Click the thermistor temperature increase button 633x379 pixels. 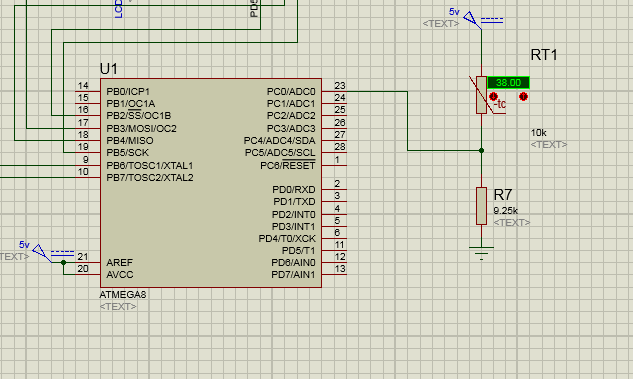523,96
